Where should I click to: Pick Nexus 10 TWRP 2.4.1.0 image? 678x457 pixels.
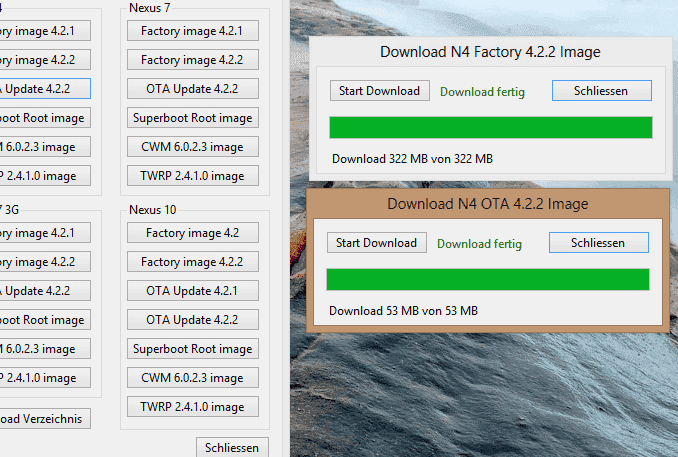(x=193, y=406)
